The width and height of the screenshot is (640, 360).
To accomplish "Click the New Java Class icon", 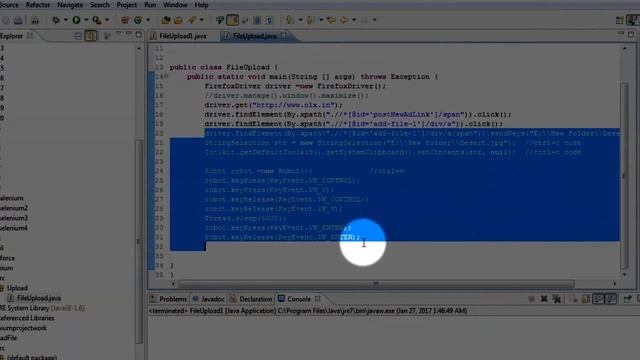I will [138, 20].
